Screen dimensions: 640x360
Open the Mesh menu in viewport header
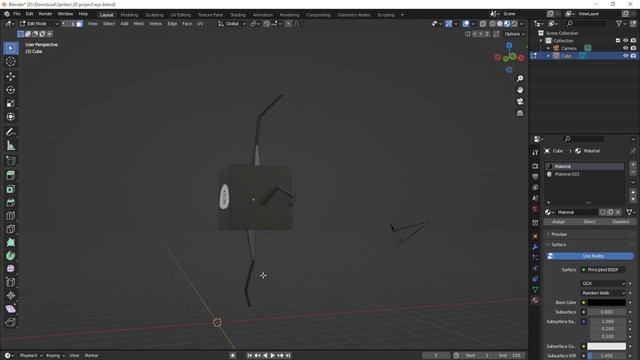(138, 24)
